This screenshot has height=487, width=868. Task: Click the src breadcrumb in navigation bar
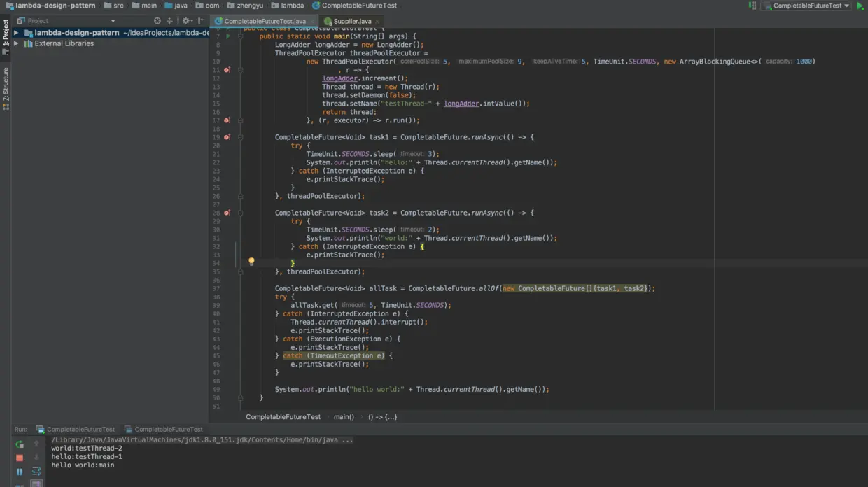[113, 6]
